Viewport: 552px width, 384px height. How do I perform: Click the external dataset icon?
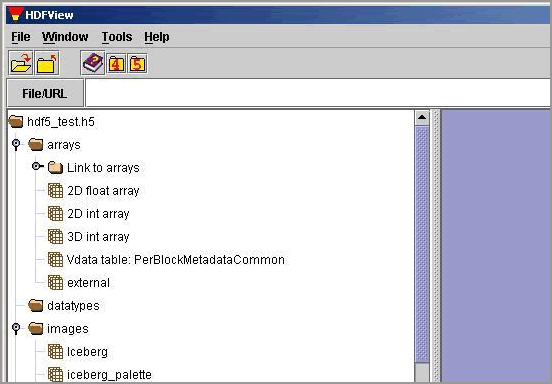pos(55,283)
